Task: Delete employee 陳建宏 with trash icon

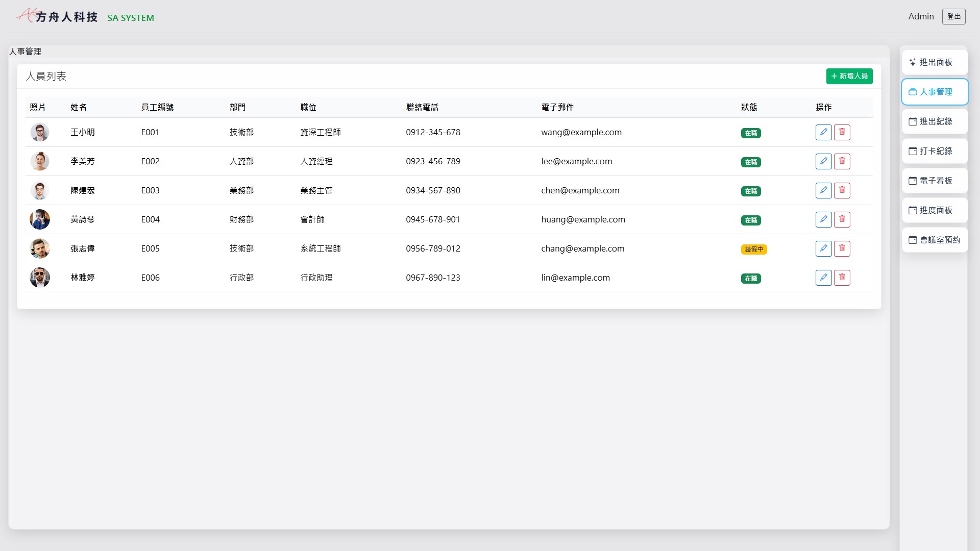Action: [842, 190]
